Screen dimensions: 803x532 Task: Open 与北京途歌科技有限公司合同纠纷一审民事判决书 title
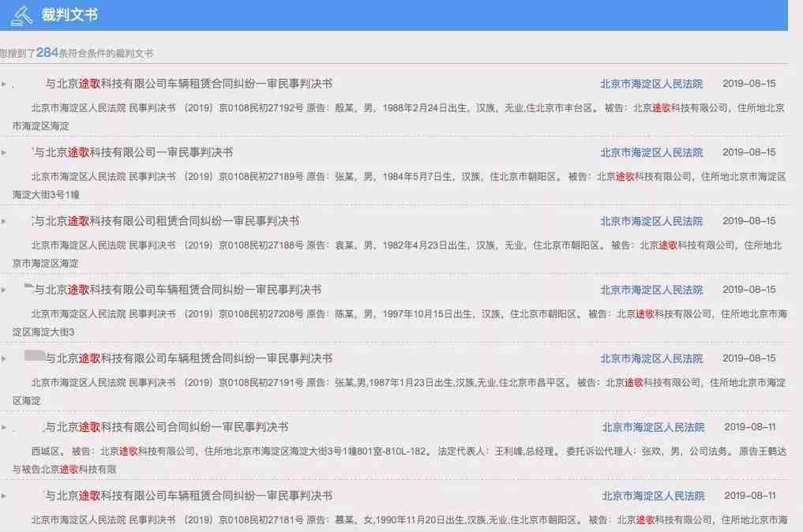point(167,426)
